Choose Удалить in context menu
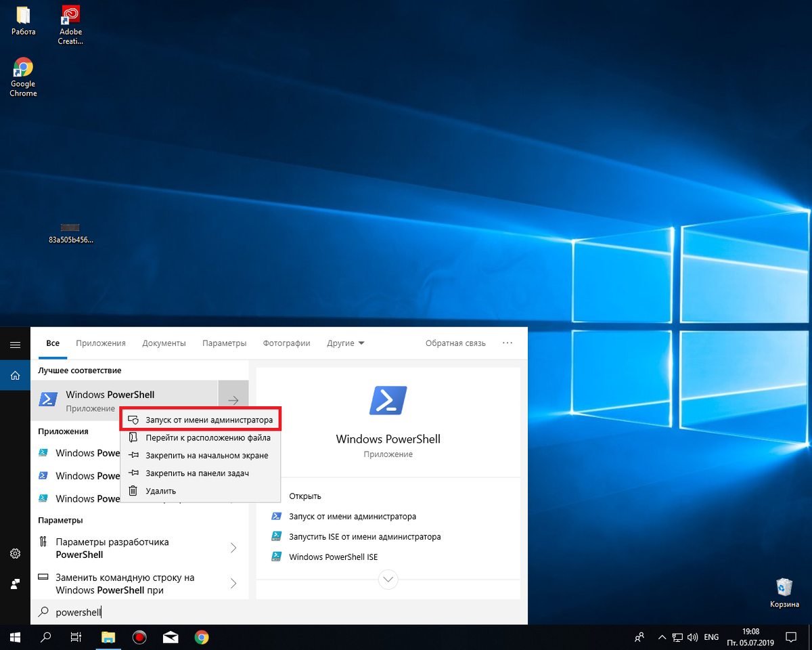 point(200,490)
